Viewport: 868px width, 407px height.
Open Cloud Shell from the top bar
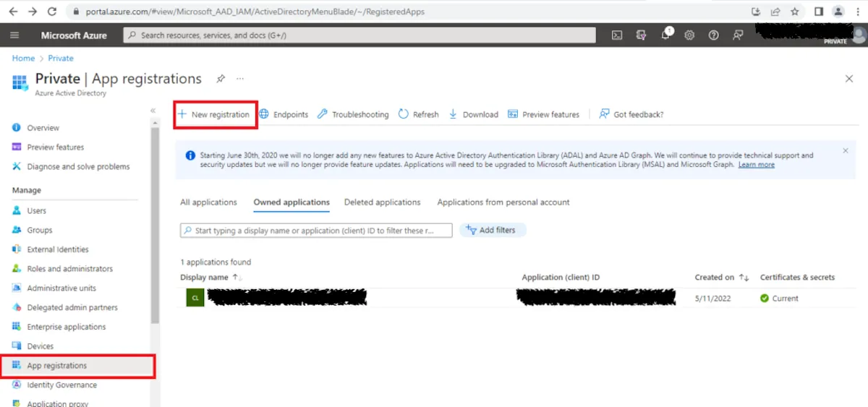pyautogui.click(x=617, y=35)
